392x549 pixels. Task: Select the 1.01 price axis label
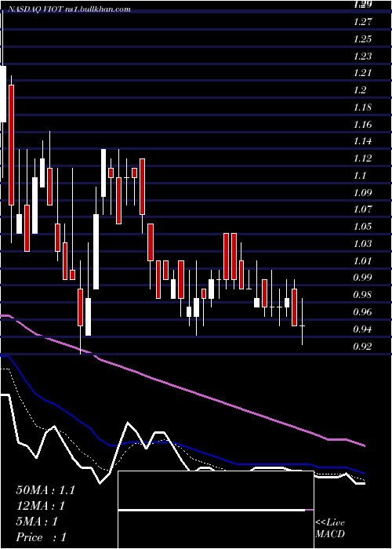(362, 261)
